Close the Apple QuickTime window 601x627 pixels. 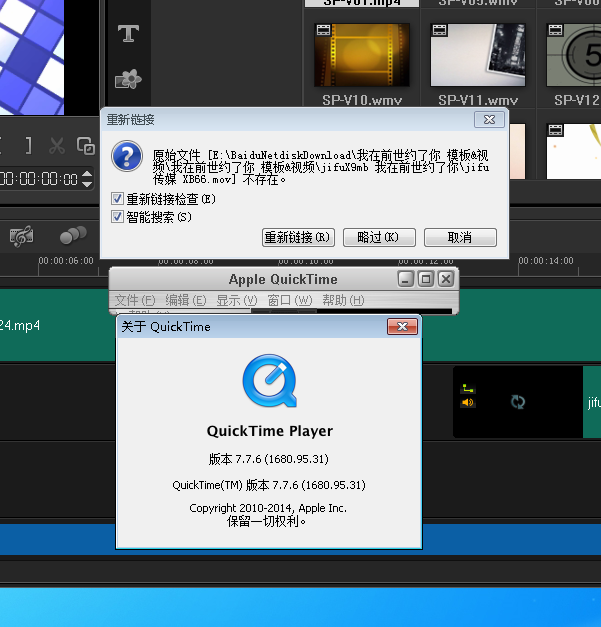(x=446, y=279)
